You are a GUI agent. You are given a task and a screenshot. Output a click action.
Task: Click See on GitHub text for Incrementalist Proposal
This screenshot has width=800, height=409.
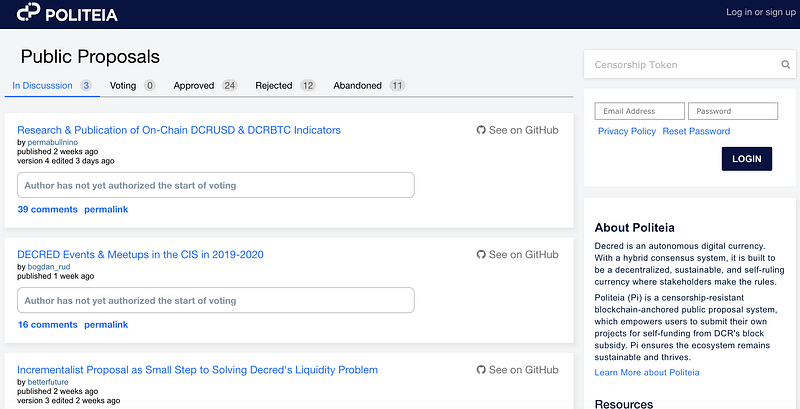(x=523, y=370)
